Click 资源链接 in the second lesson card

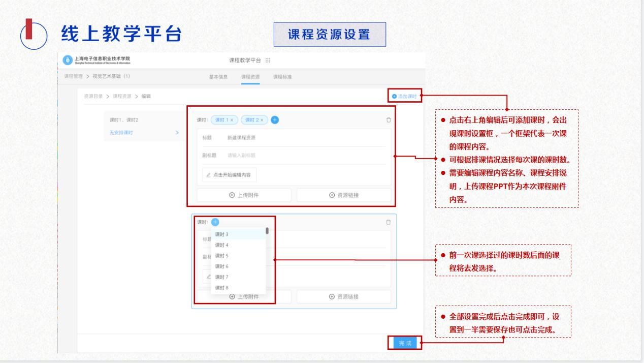coord(344,297)
